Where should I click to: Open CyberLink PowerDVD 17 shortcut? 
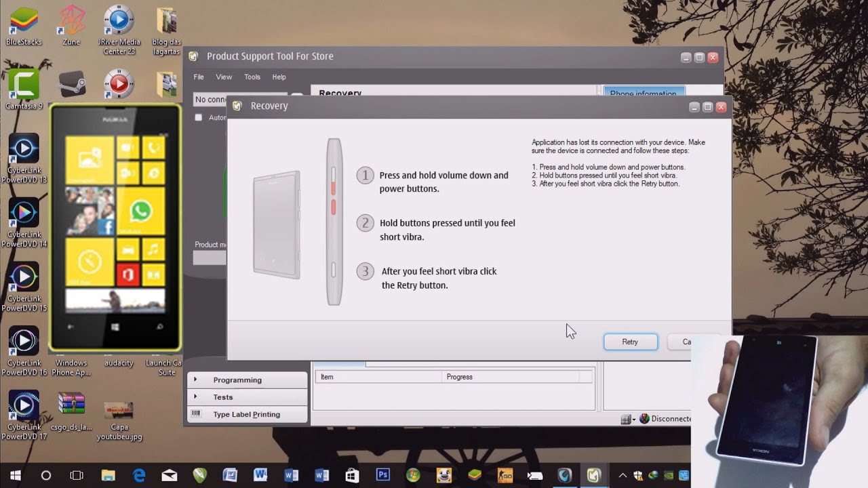pyautogui.click(x=24, y=415)
